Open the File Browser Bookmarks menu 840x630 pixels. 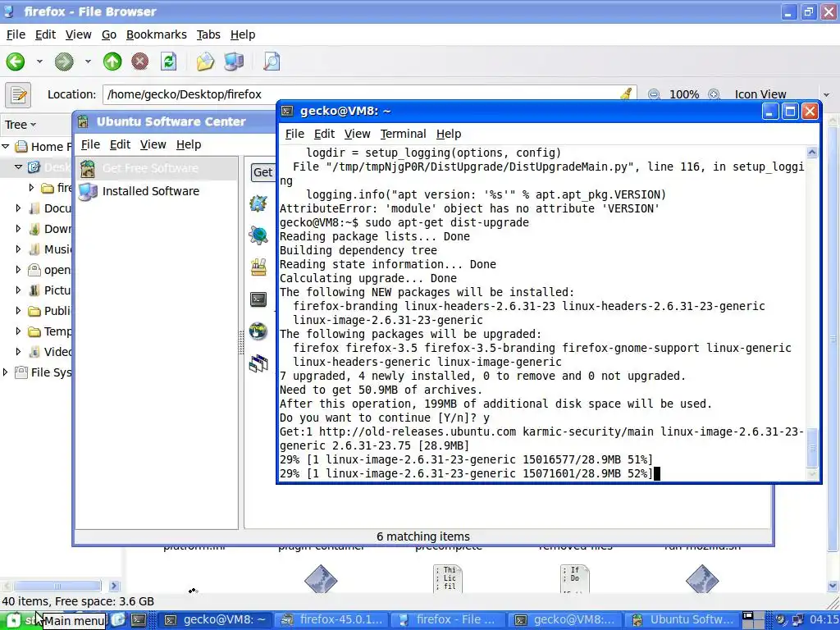point(157,34)
